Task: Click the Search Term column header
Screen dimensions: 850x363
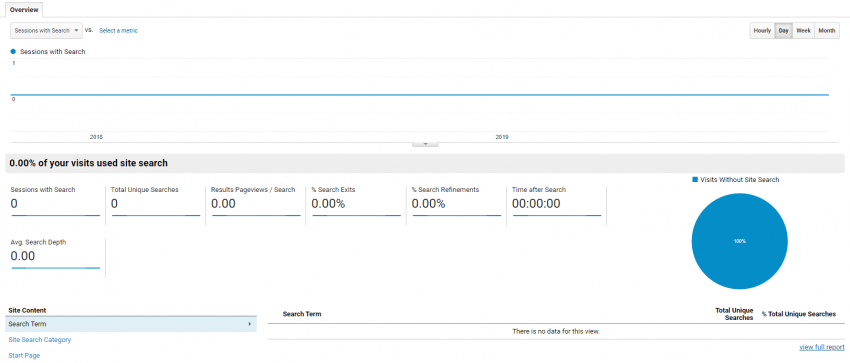Action: tap(302, 314)
